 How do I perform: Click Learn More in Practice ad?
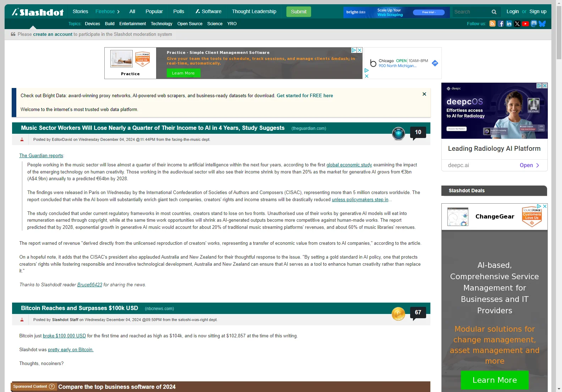(183, 73)
